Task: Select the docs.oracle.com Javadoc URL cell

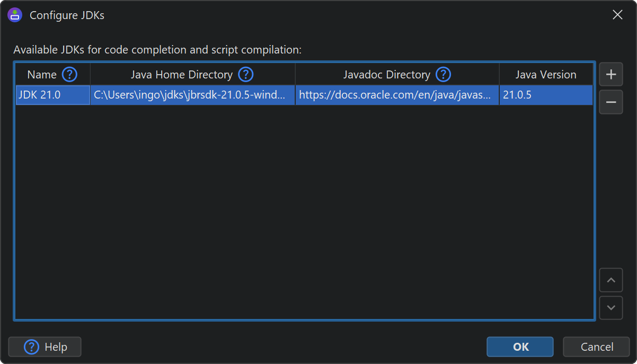Action: click(397, 95)
